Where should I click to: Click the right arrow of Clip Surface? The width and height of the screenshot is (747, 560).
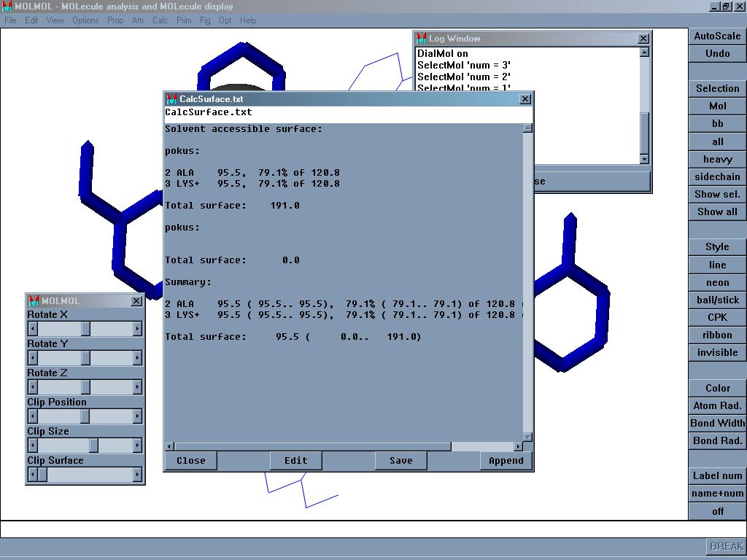click(x=137, y=475)
